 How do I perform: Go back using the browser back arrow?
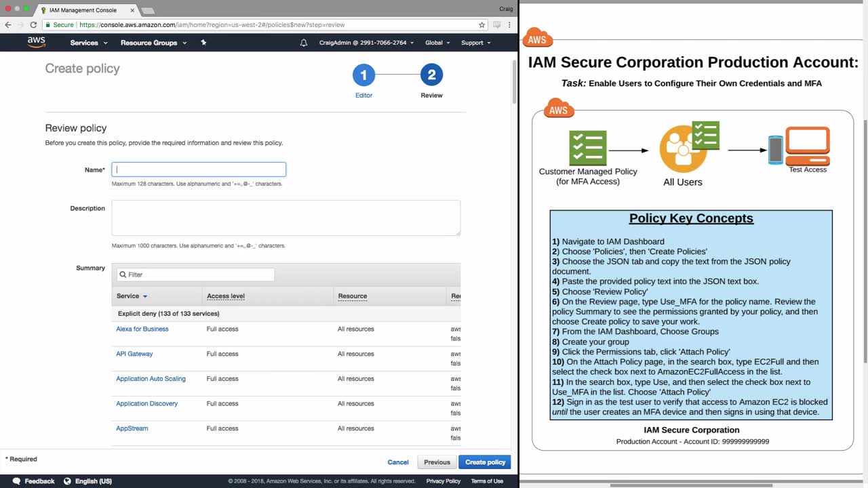click(x=8, y=25)
